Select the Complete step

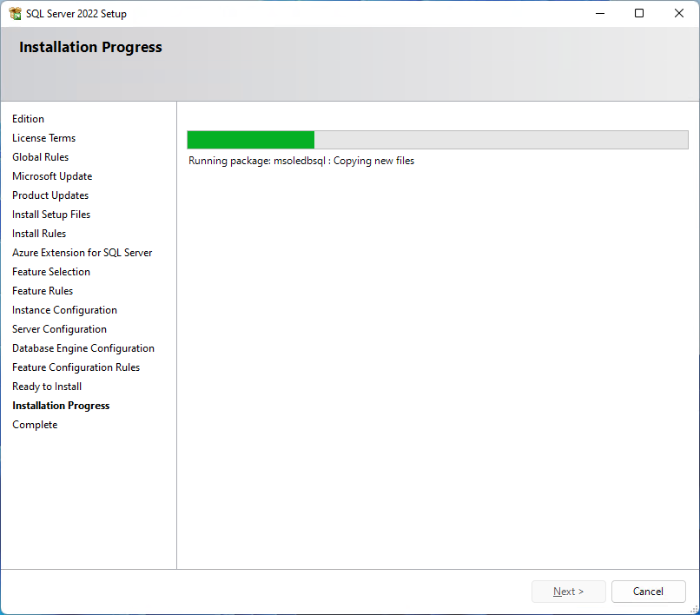click(x=35, y=425)
